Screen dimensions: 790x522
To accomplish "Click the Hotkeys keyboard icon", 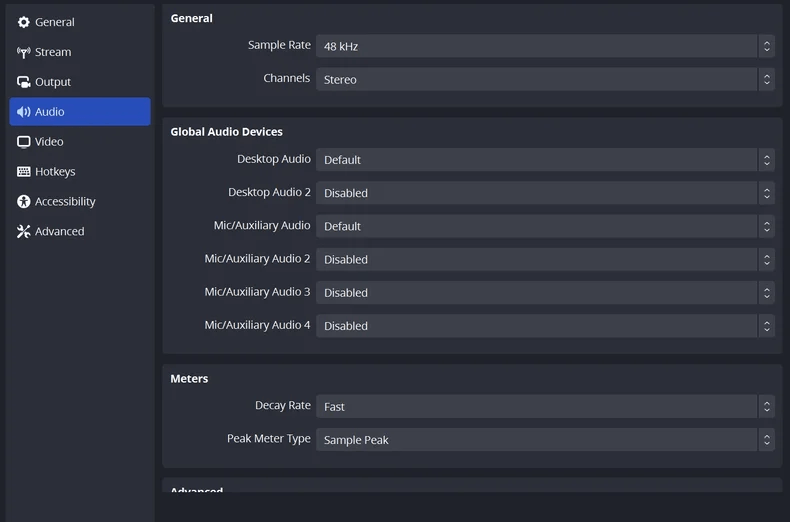I will coord(23,171).
